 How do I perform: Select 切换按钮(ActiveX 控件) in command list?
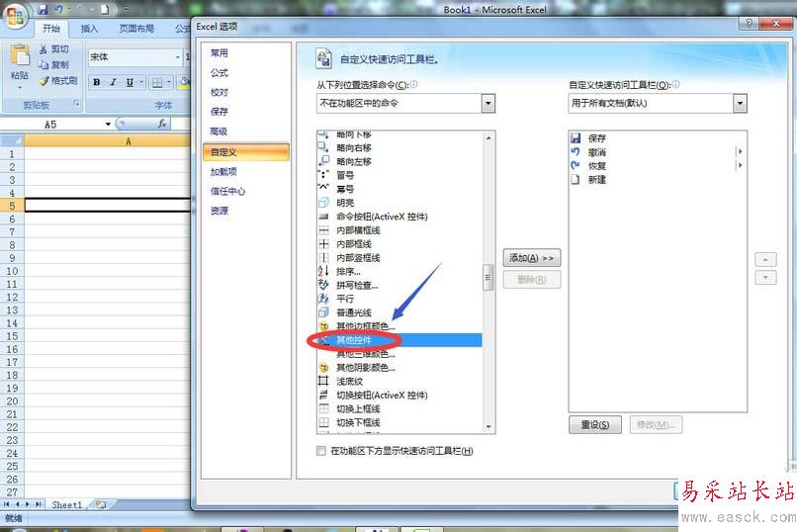[399, 395]
